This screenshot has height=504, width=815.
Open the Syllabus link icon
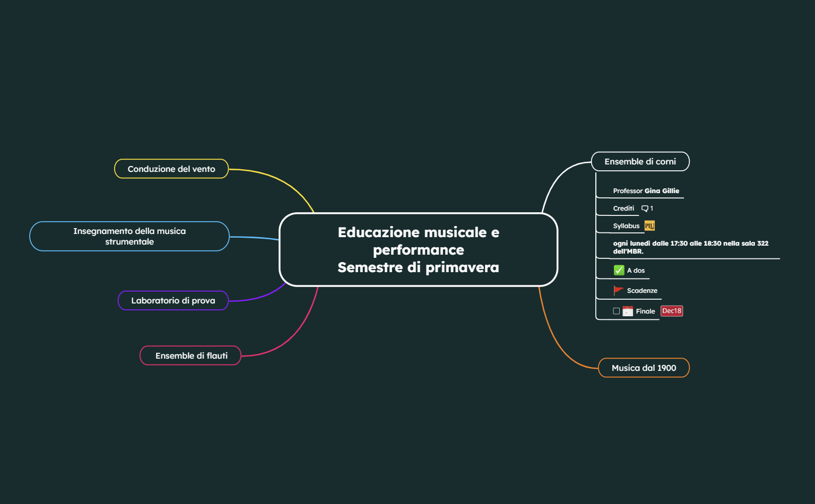coord(649,226)
